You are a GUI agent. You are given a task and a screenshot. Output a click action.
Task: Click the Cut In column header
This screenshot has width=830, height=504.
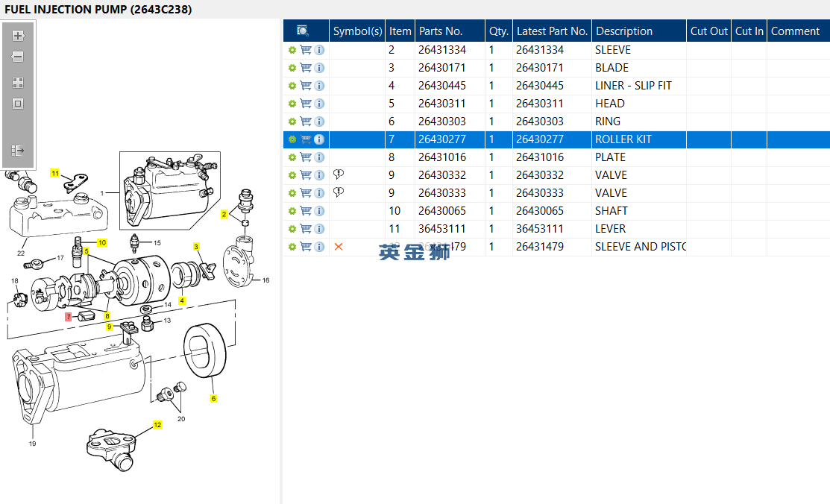click(749, 31)
